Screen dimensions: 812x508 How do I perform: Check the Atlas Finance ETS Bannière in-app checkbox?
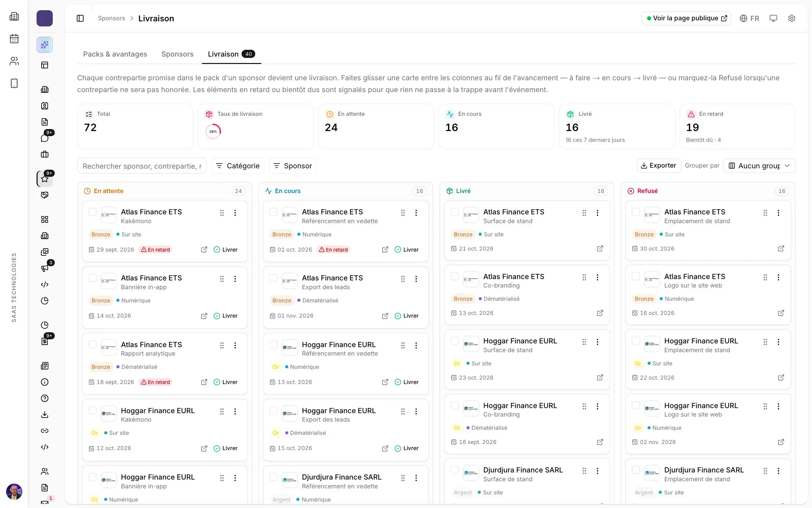[x=92, y=278]
